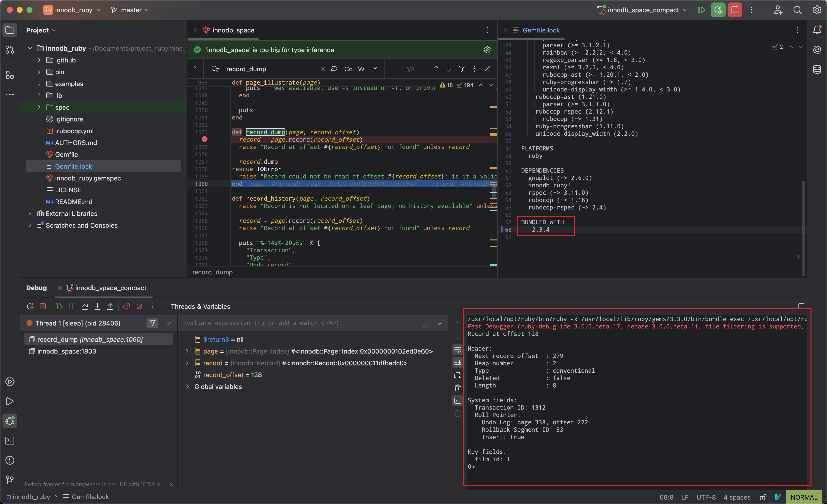Click the Step Into debug icon
This screenshot has width=827, height=504.
(x=97, y=307)
